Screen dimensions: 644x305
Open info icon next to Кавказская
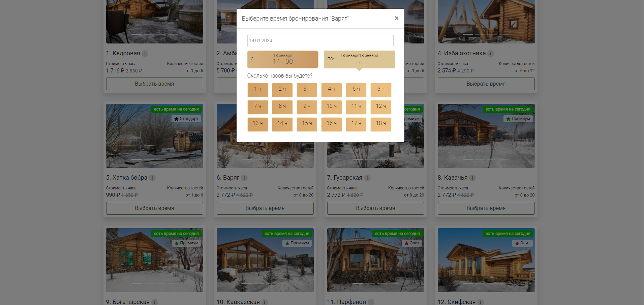point(265,302)
